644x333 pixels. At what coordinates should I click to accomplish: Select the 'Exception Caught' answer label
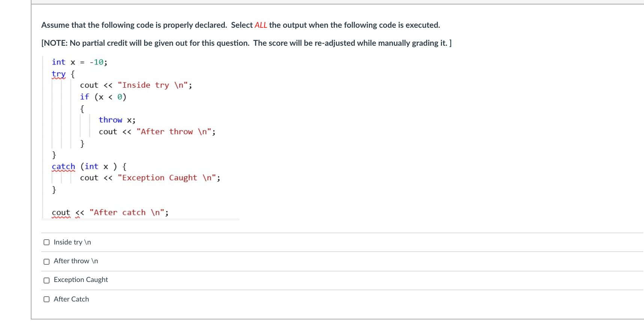tap(81, 280)
